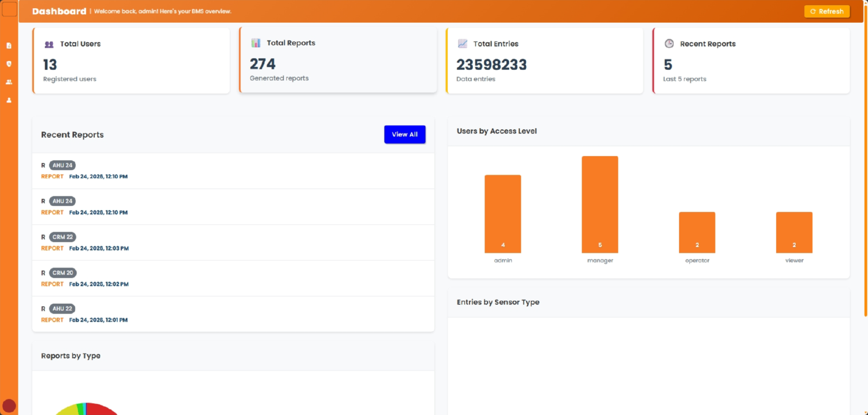This screenshot has height=415, width=868.
Task: Click the Total Entries line chart icon
Action: click(x=462, y=43)
